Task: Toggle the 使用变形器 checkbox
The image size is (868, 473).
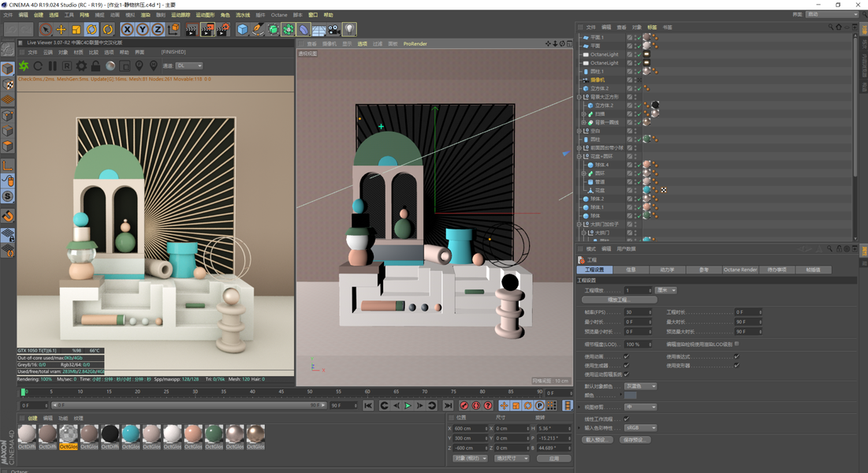Action: pyautogui.click(x=737, y=366)
